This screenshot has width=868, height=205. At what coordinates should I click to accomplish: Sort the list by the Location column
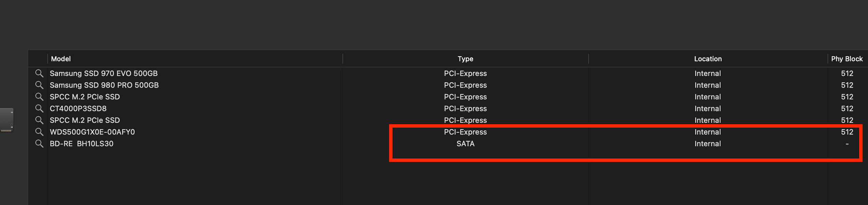(x=707, y=59)
